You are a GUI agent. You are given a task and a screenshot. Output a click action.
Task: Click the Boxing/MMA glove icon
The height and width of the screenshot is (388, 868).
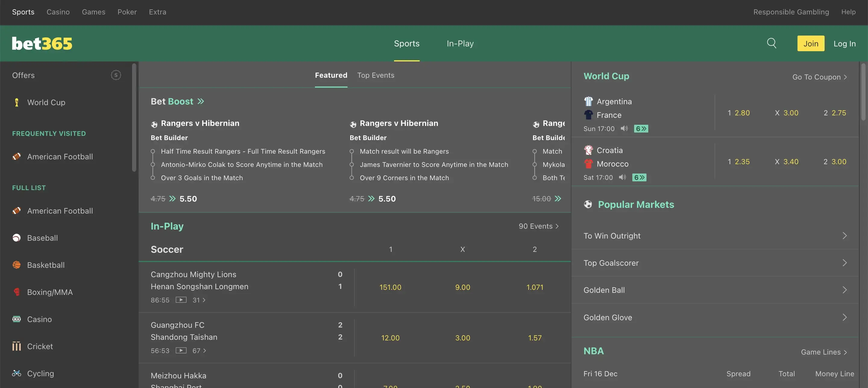pos(17,292)
